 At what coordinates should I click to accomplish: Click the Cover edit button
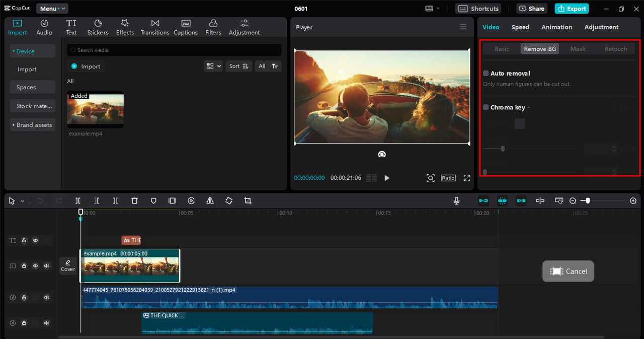coord(68,266)
